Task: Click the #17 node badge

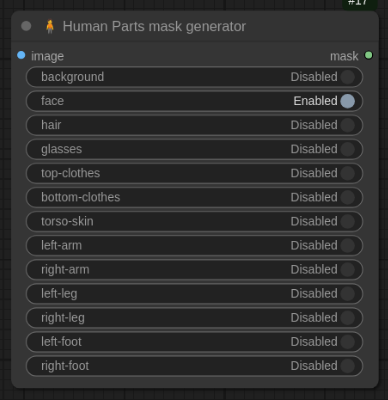Action: click(x=360, y=3)
